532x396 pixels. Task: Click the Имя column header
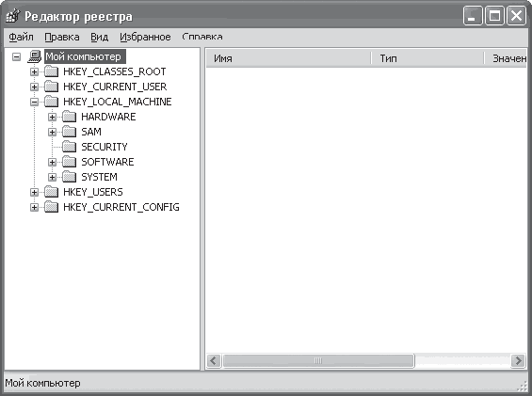tap(288, 58)
